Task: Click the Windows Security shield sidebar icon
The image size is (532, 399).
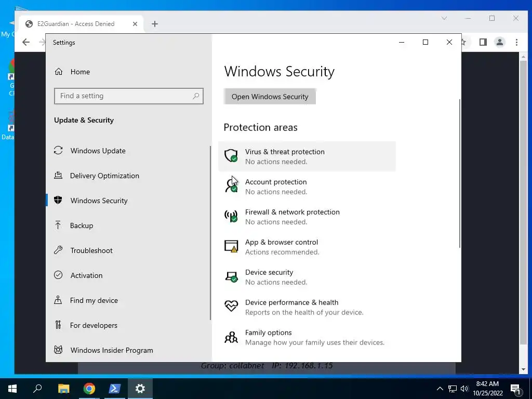Action: [x=58, y=200]
